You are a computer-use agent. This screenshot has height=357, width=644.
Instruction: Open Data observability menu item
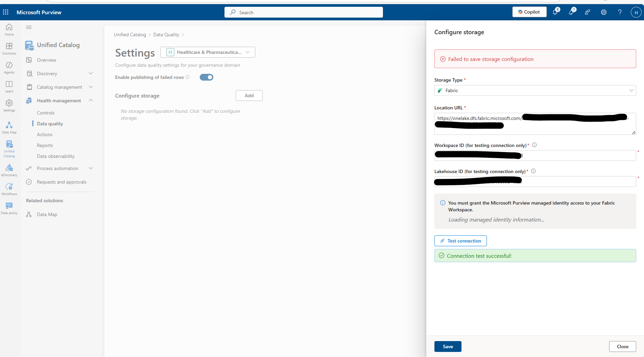pos(56,156)
